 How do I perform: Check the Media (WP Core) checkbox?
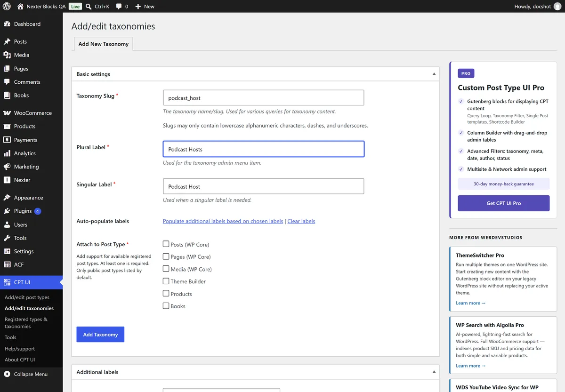[x=166, y=269]
